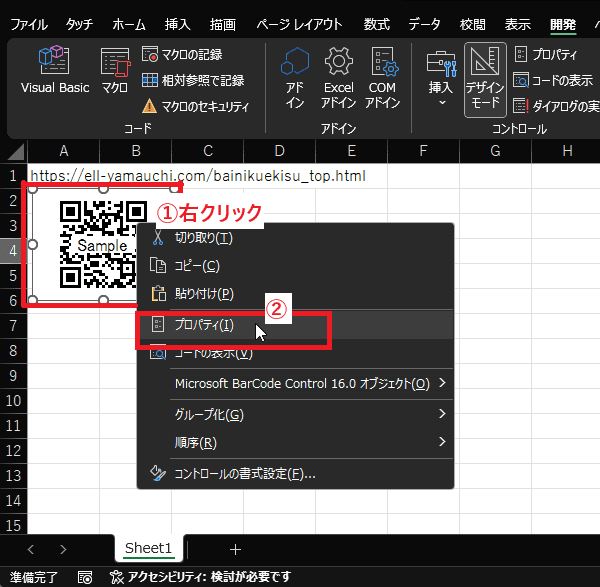
Task: Open マクロのセキュリティ settings
Action: (195, 106)
